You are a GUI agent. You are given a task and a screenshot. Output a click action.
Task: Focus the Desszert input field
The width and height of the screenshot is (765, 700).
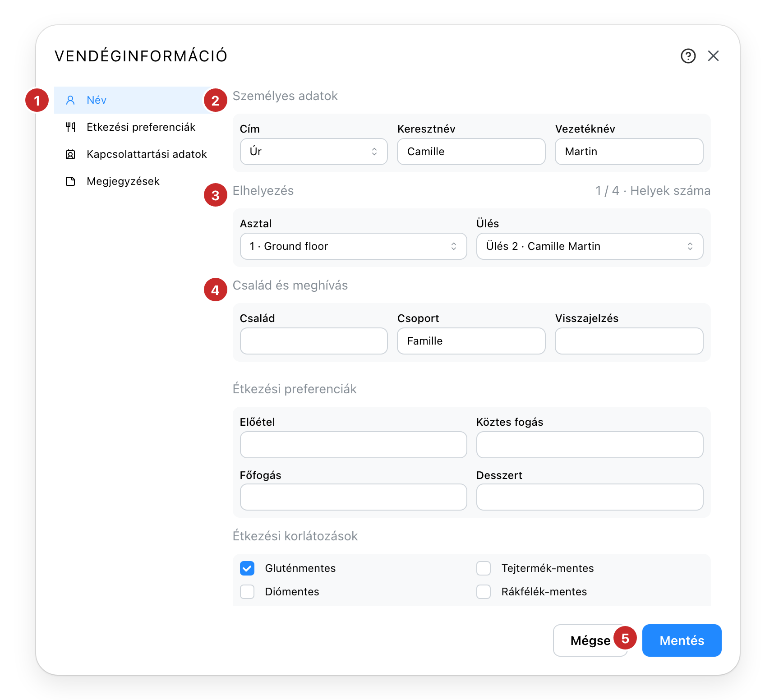[590, 497]
